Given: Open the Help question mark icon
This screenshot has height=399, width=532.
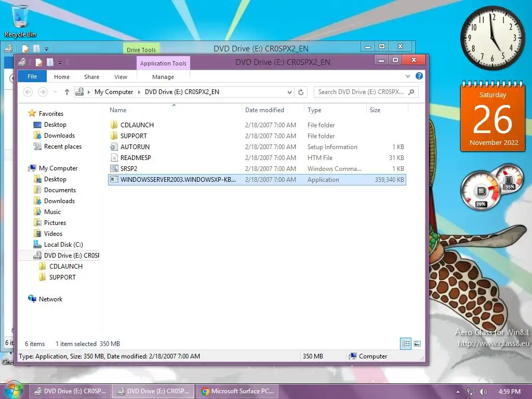Looking at the screenshot, I should (419, 76).
